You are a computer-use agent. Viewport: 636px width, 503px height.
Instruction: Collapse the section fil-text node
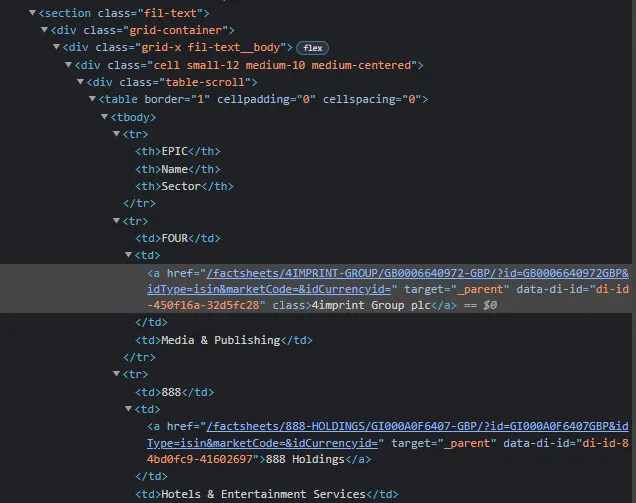tap(32, 13)
